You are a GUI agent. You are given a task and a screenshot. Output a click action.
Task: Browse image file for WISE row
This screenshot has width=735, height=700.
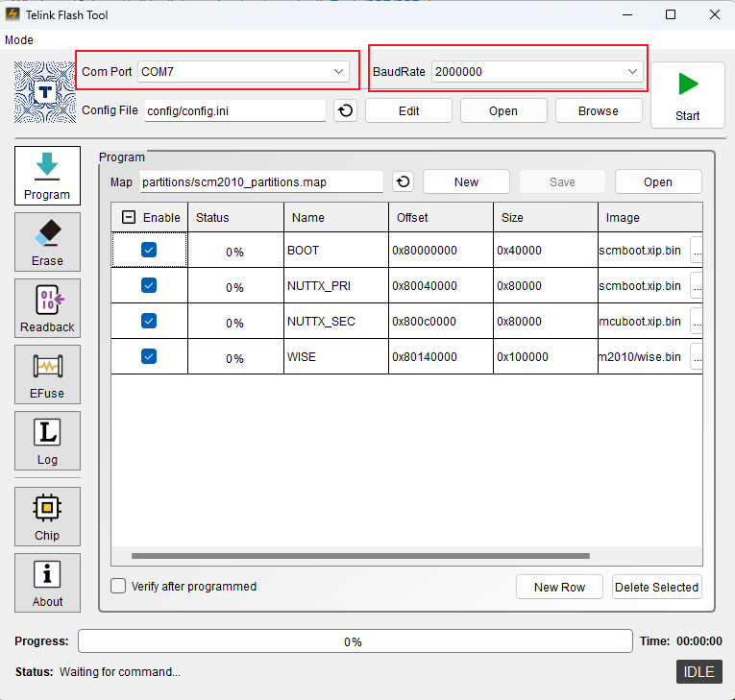697,357
